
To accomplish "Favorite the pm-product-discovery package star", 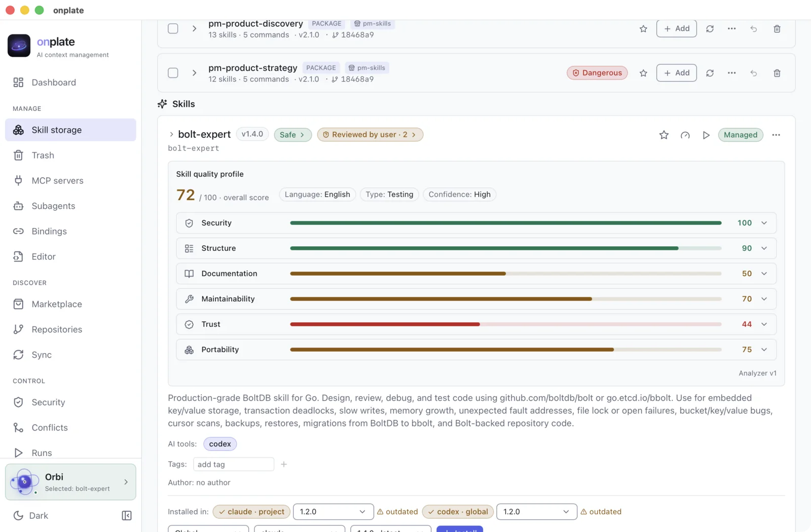I will (643, 29).
